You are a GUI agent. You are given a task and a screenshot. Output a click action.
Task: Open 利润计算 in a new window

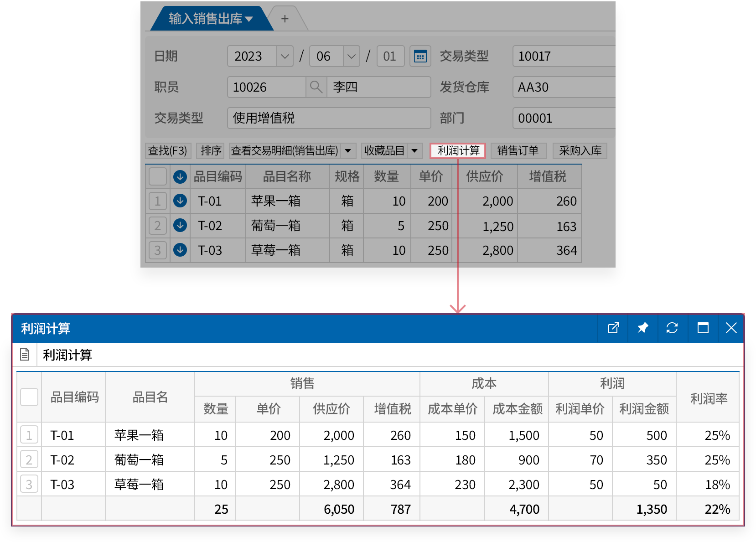tap(613, 328)
